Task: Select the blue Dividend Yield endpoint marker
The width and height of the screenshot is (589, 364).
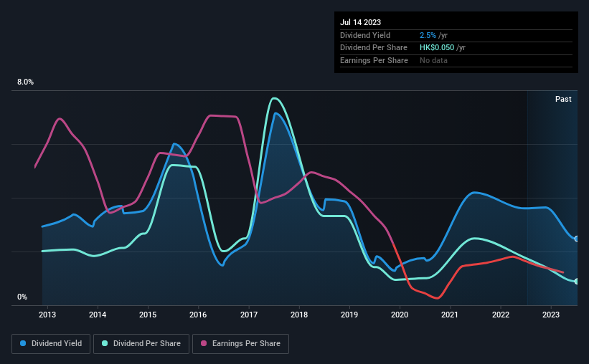Action: point(577,239)
